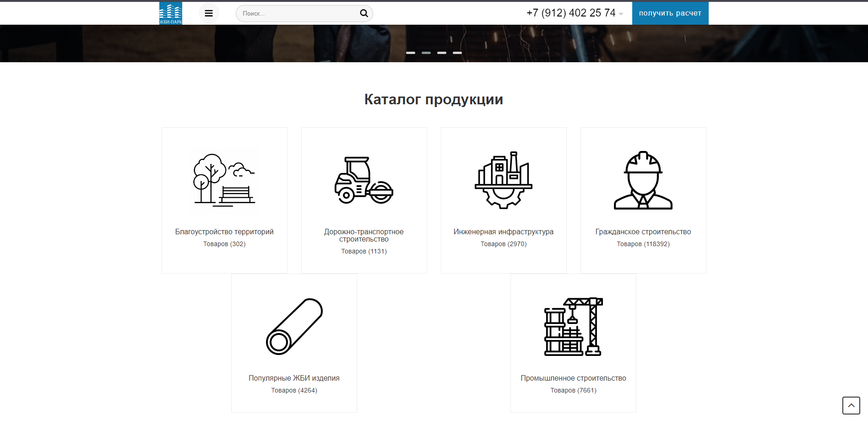Open the Благоустройство территорий category link

[224, 231]
